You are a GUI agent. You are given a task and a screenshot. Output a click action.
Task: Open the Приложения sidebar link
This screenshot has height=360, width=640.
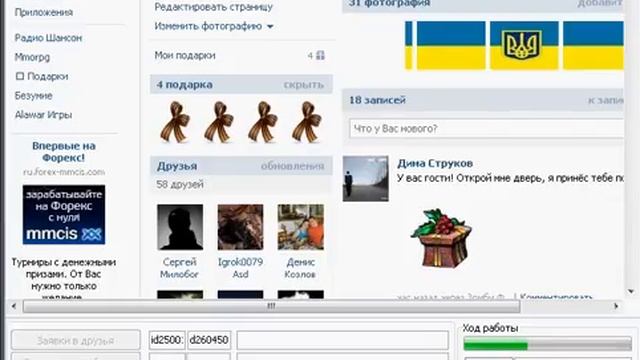(44, 12)
